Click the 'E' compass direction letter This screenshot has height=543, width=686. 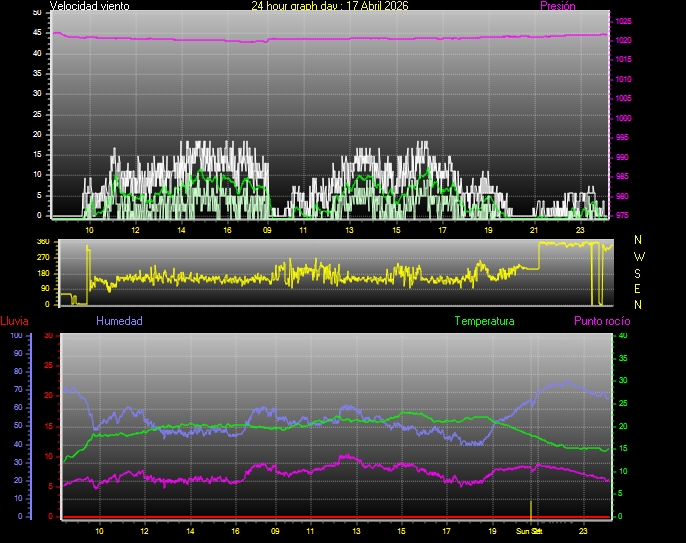tap(639, 289)
